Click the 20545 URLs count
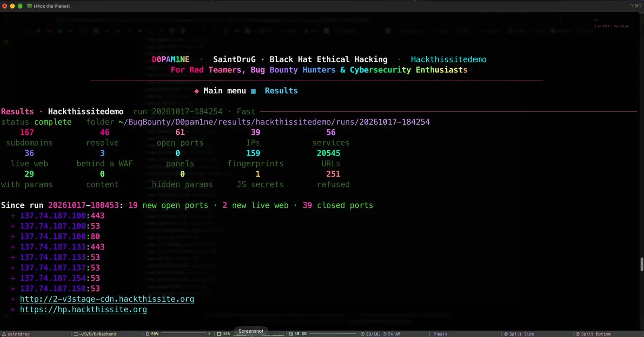This screenshot has height=337, width=644. point(328,153)
